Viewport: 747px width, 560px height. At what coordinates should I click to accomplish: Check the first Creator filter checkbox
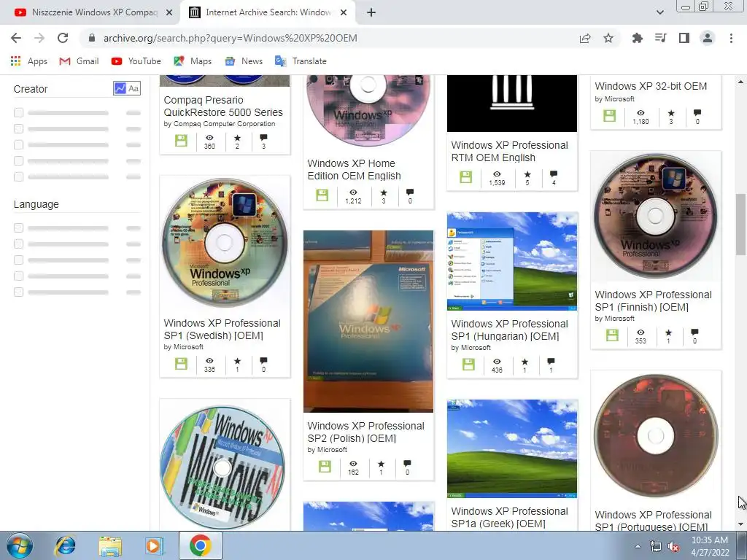click(18, 113)
